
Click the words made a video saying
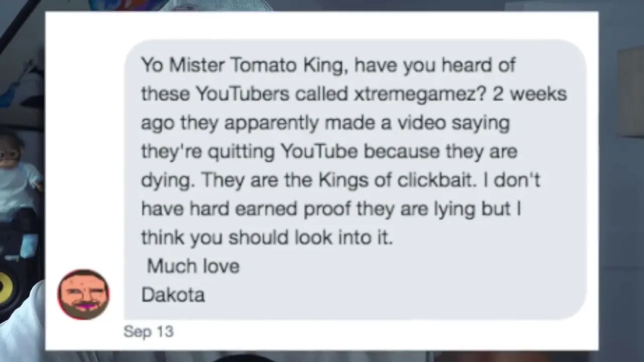[417, 123]
